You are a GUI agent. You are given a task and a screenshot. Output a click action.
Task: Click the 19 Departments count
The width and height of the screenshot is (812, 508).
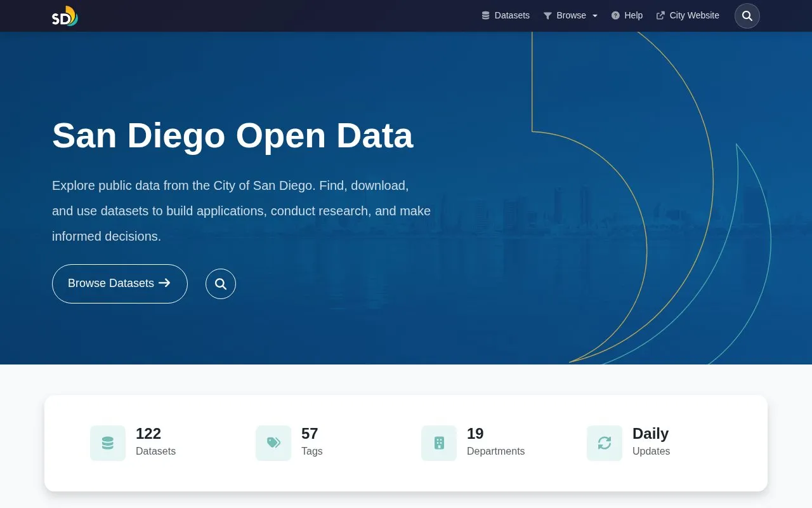click(x=475, y=434)
